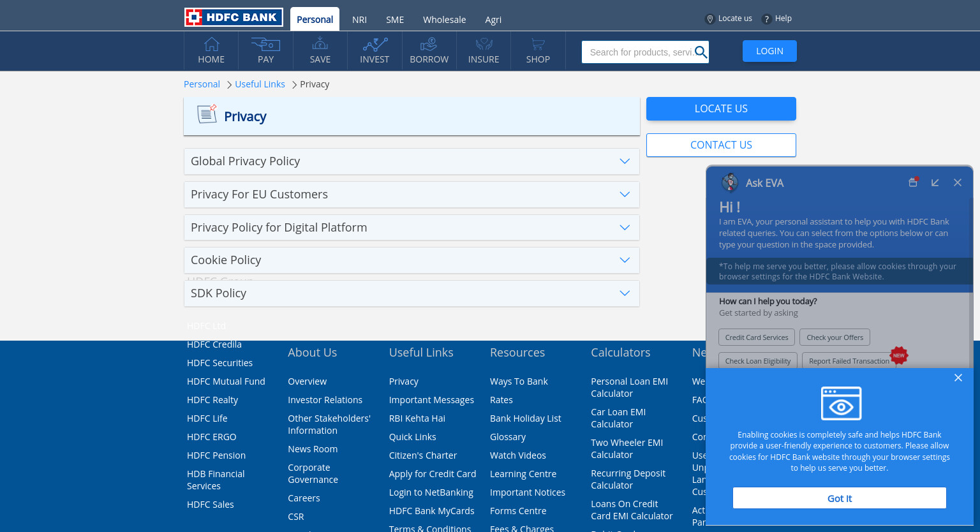Open the Forms Centre link
The width and height of the screenshot is (980, 532).
click(x=518, y=511)
